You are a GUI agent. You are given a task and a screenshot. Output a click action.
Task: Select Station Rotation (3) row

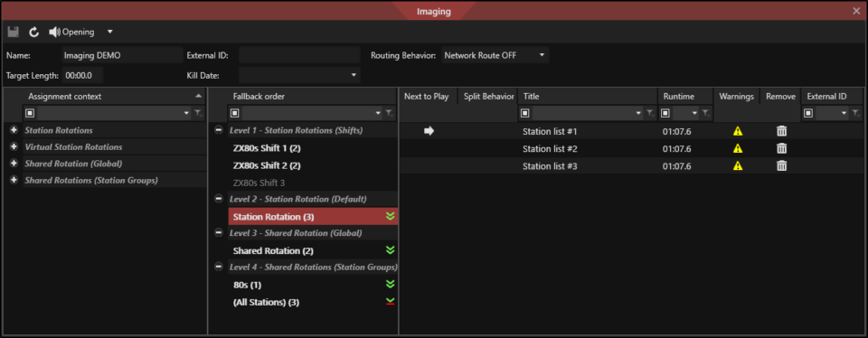click(313, 216)
